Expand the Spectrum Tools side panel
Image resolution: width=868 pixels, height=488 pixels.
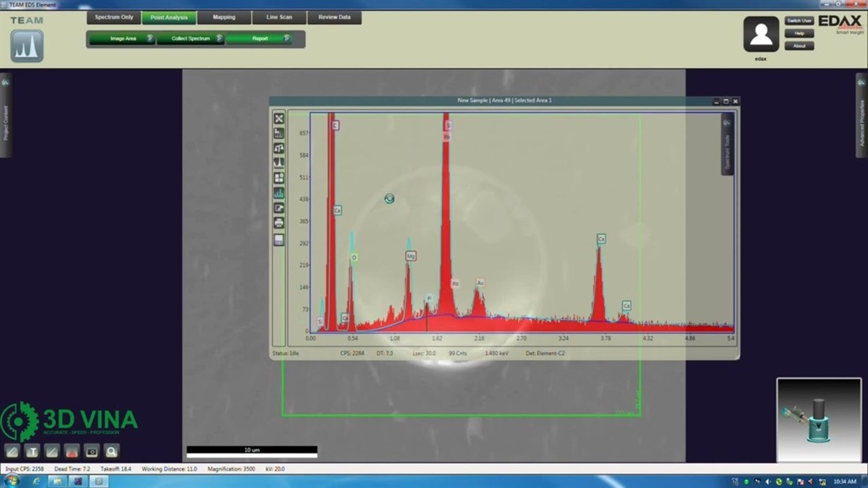[727, 145]
